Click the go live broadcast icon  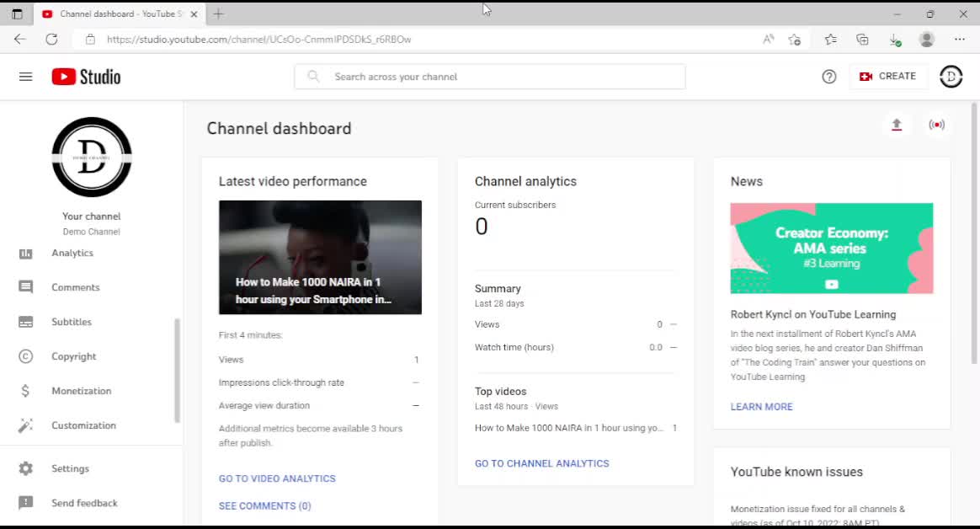tap(936, 125)
